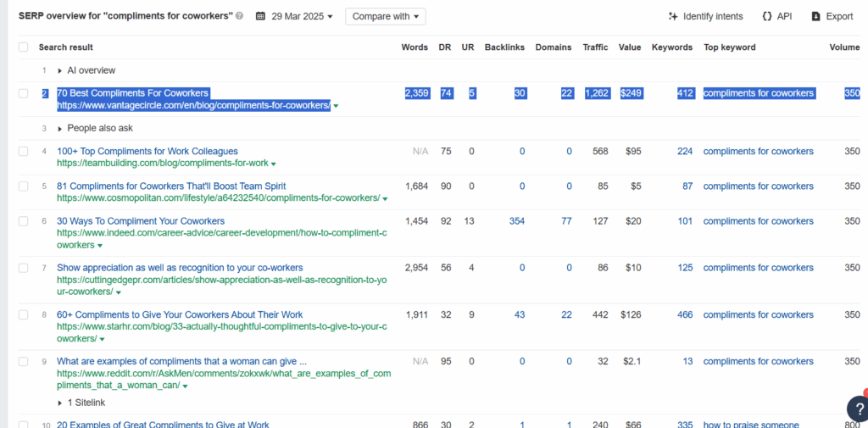
Task: Click the Traffic column header
Action: click(595, 47)
